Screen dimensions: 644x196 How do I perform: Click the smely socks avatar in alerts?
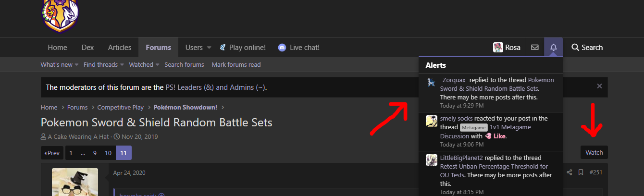tap(431, 121)
